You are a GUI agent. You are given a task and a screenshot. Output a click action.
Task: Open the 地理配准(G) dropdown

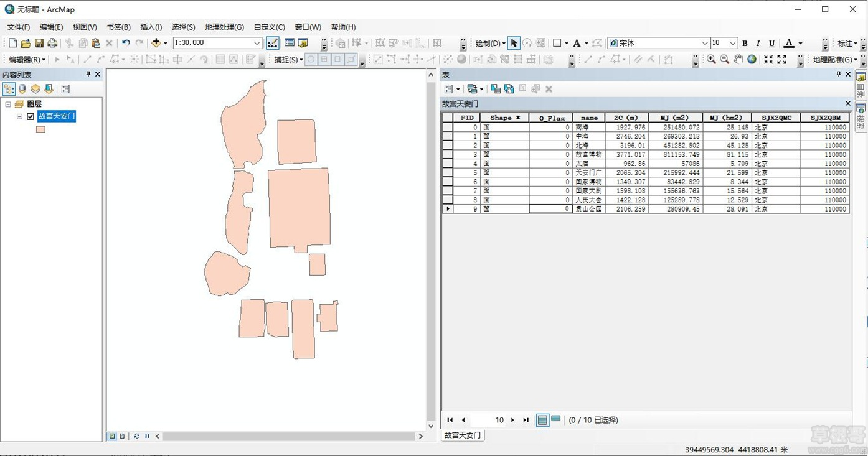point(835,60)
